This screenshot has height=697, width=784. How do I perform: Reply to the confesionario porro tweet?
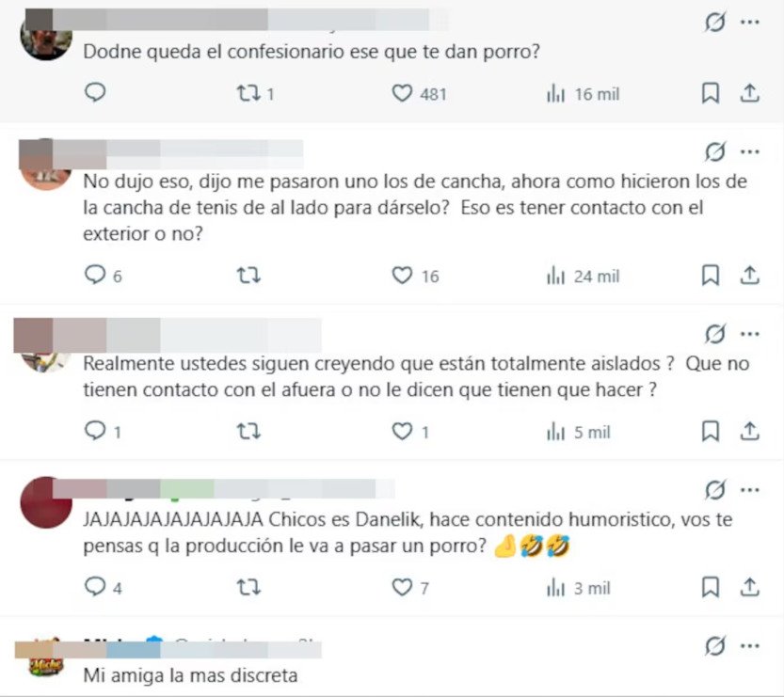point(95,92)
